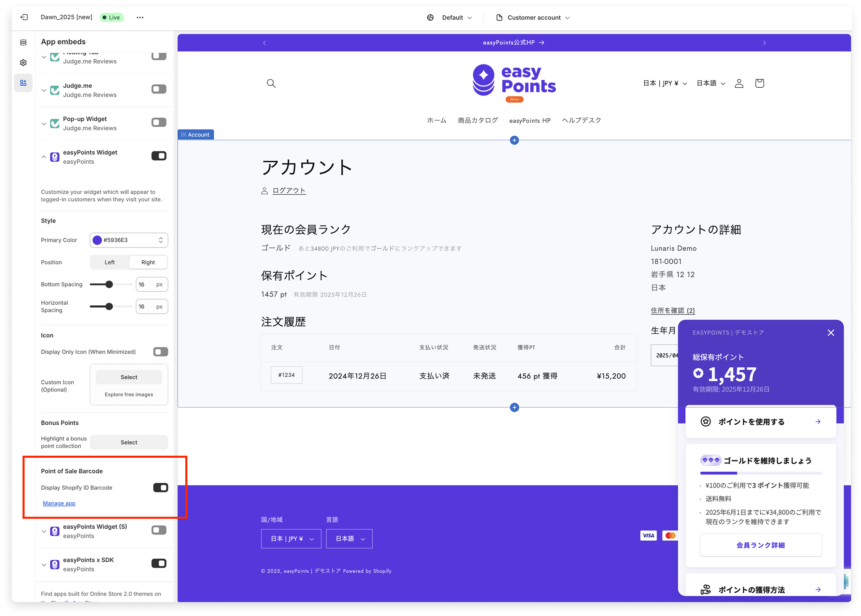861x616 pixels.
Task: Open the shopping cart bag icon
Action: (759, 83)
